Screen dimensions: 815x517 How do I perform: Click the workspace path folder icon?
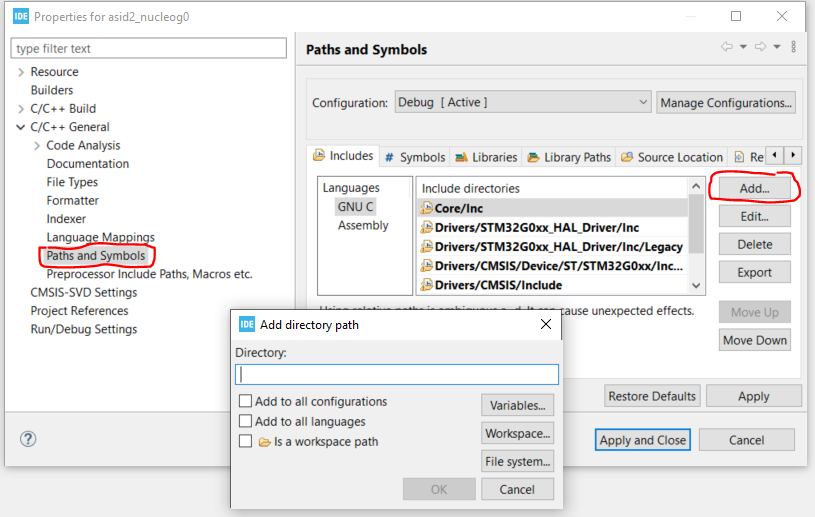point(265,442)
